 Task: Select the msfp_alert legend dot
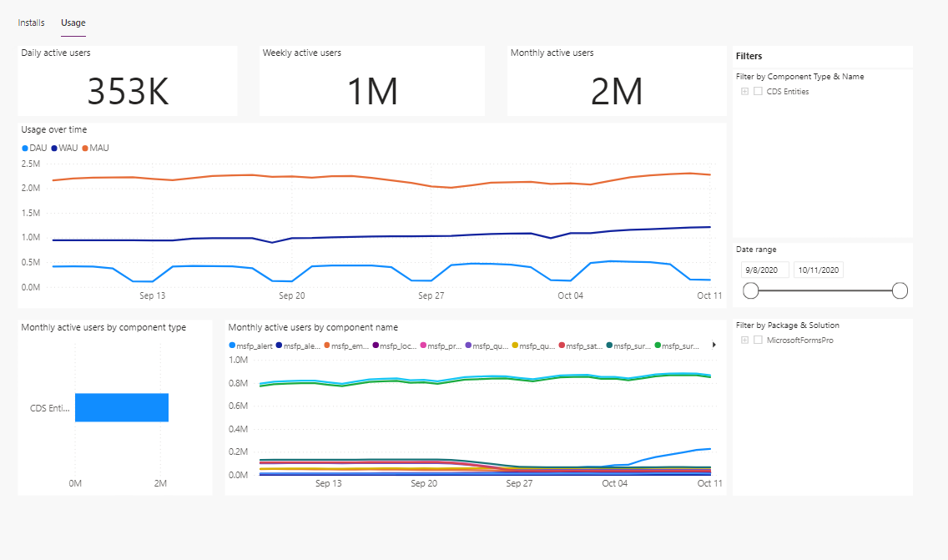tap(232, 345)
